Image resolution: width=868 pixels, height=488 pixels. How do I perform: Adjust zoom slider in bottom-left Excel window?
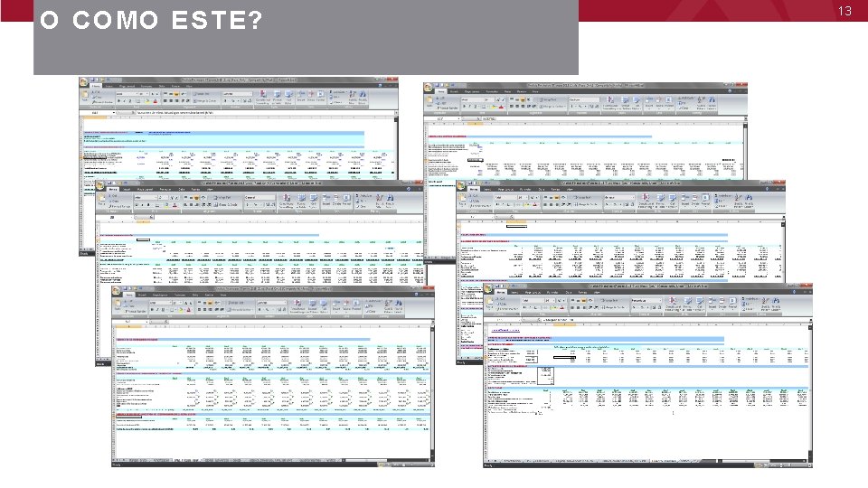pos(412,465)
